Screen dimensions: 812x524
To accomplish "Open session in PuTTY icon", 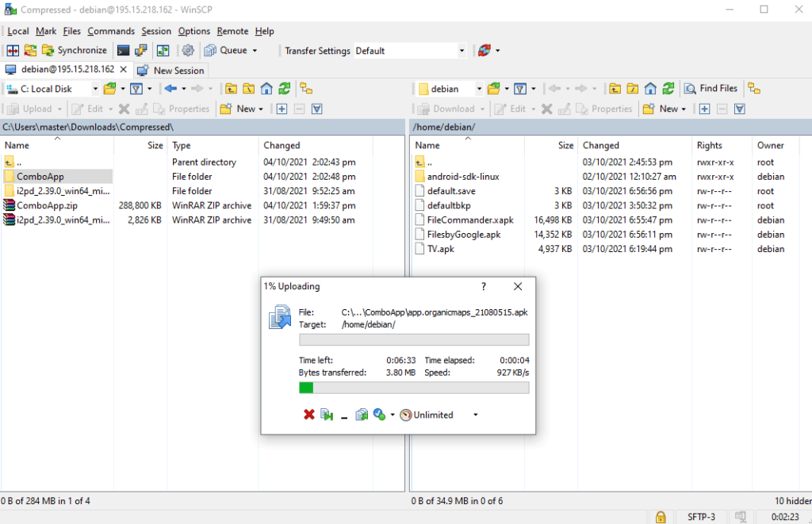I will [140, 50].
